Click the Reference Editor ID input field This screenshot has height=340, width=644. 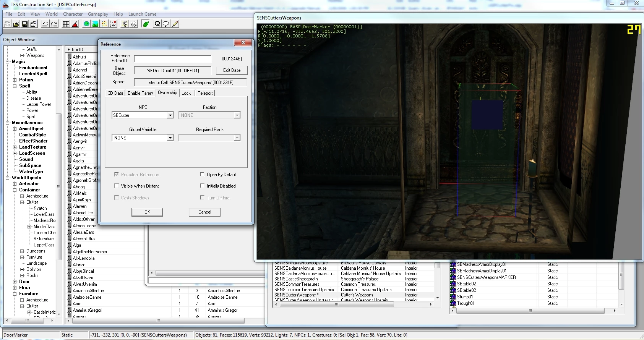pos(172,59)
